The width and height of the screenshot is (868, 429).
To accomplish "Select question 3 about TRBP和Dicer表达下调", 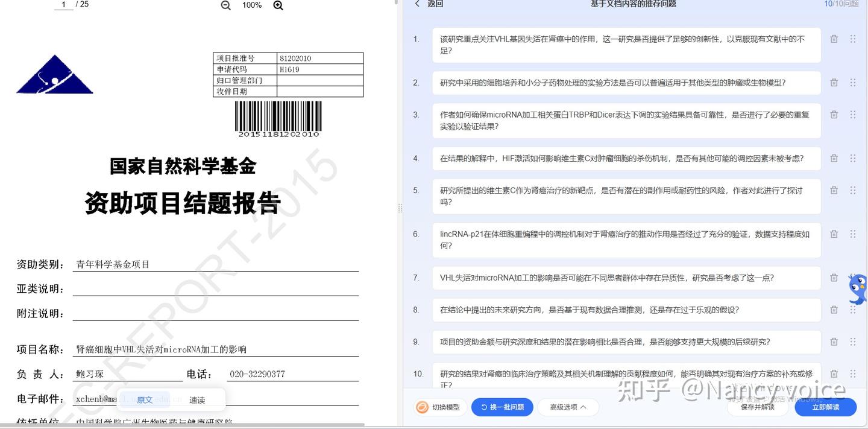I will (x=626, y=121).
